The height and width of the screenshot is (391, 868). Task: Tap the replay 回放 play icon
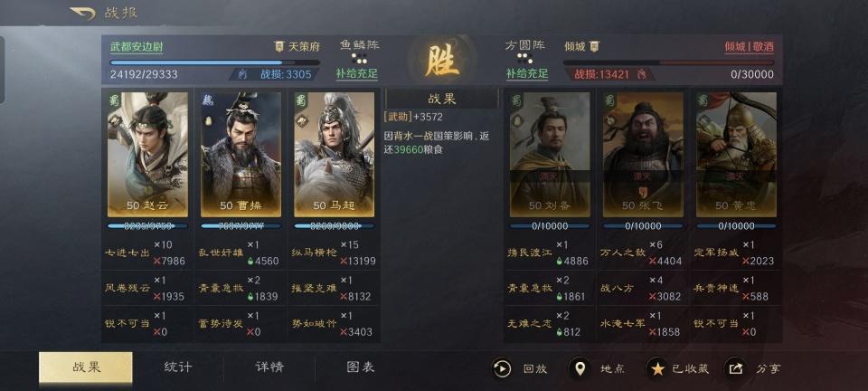pos(502,369)
